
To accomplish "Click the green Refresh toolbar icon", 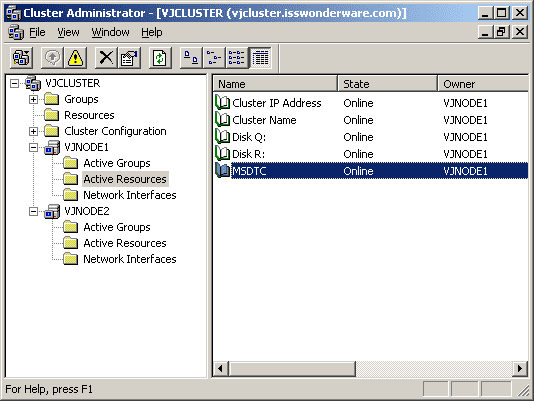I will tap(160, 58).
